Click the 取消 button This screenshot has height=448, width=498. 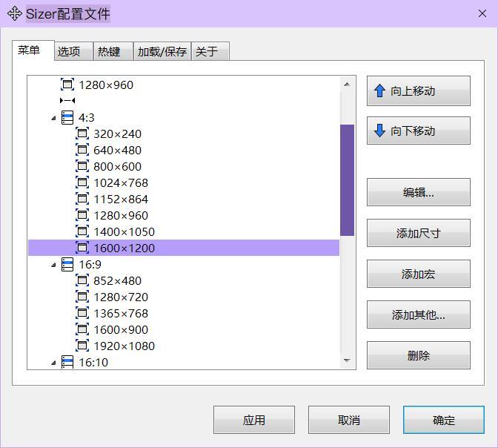pyautogui.click(x=349, y=420)
